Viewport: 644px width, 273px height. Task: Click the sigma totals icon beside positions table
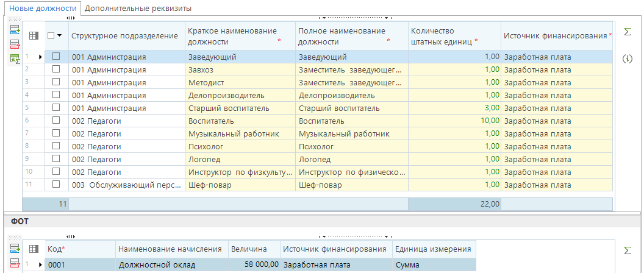[627, 31]
